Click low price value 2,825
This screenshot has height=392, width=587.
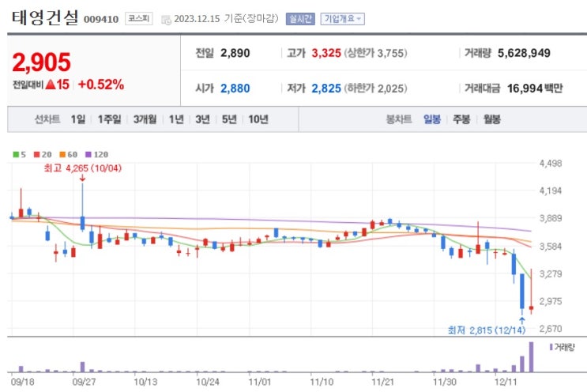click(326, 89)
